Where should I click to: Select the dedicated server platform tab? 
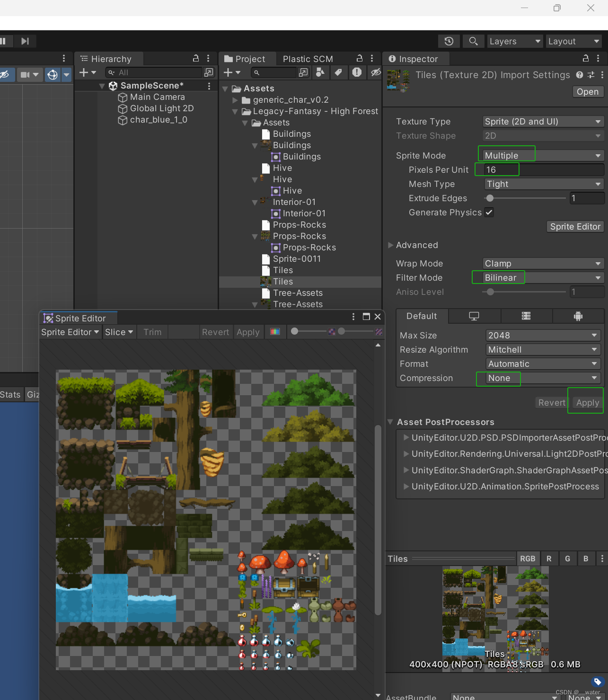point(526,316)
